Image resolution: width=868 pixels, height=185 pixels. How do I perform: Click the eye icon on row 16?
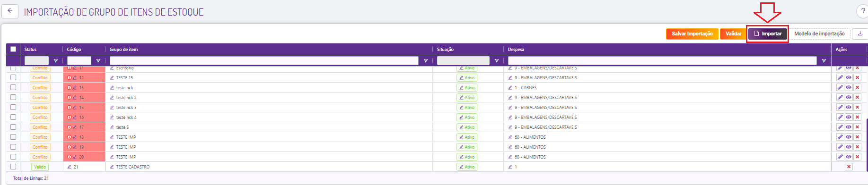849,118
